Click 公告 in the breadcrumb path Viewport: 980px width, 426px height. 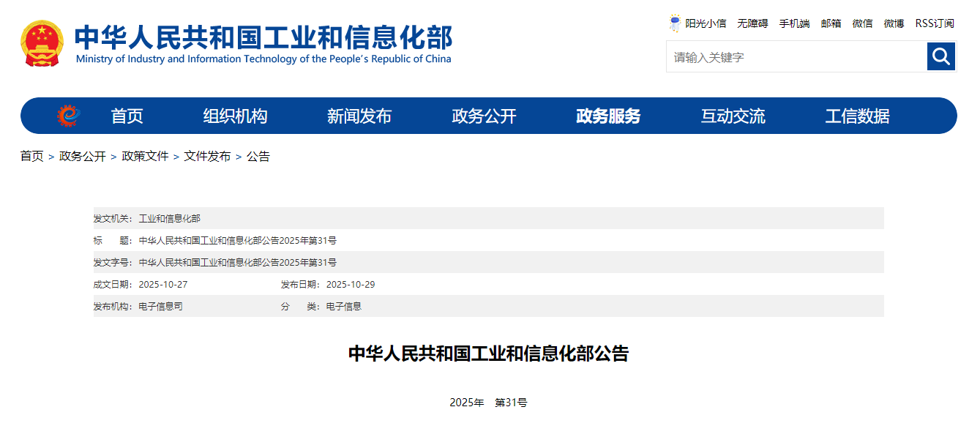[x=258, y=156]
